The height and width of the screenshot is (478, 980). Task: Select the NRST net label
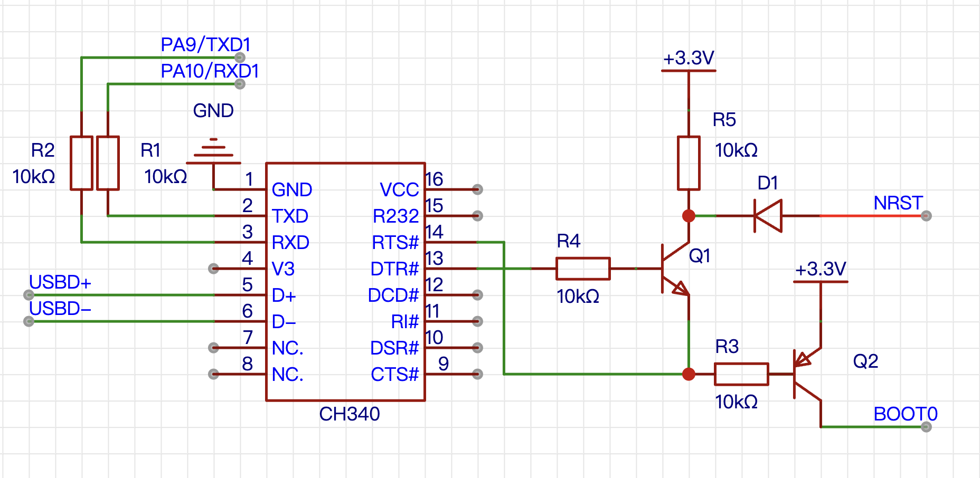click(x=898, y=203)
